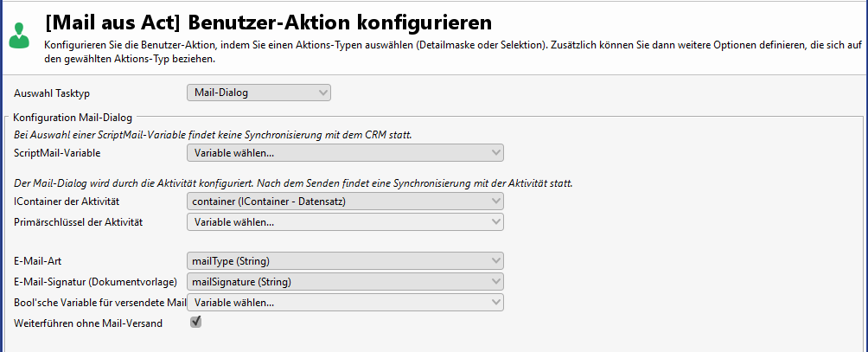
Task: Click the green user icon in header
Action: click(17, 35)
